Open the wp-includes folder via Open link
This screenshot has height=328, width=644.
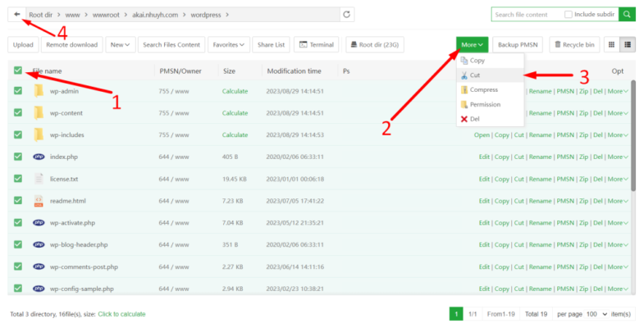482,134
